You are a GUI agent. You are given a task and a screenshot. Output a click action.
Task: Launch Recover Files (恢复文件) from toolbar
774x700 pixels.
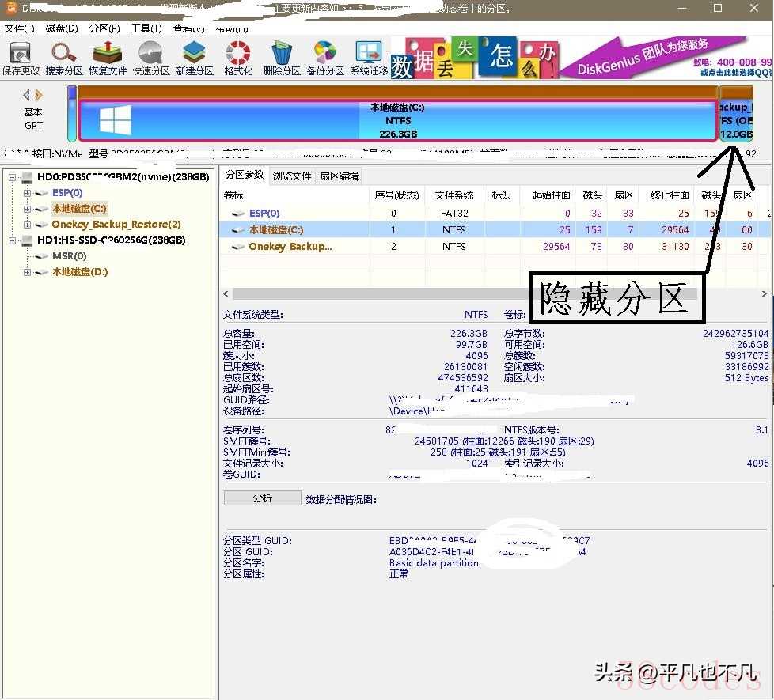tap(108, 58)
